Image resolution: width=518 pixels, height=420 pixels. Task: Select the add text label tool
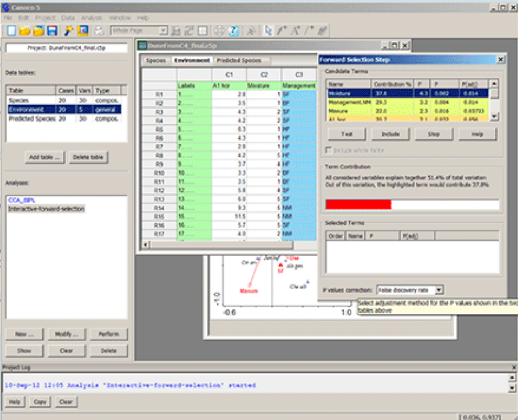(x=295, y=30)
